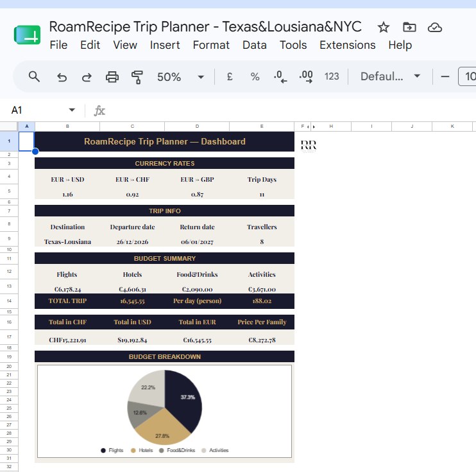This screenshot has width=476, height=472.
Task: Format selection as percent
Action: tap(255, 76)
